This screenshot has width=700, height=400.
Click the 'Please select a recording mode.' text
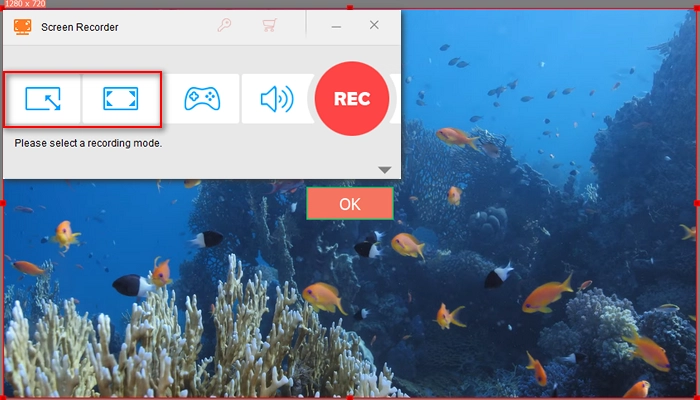(x=88, y=143)
